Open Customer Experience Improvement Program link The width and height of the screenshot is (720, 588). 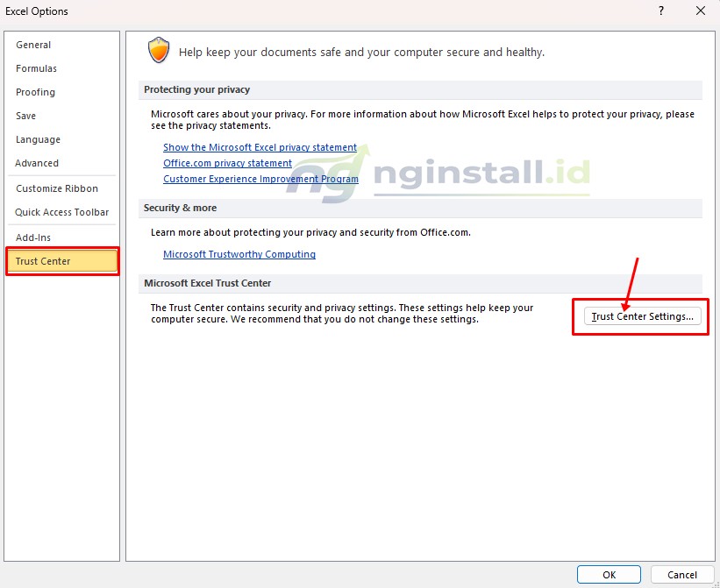click(x=260, y=179)
